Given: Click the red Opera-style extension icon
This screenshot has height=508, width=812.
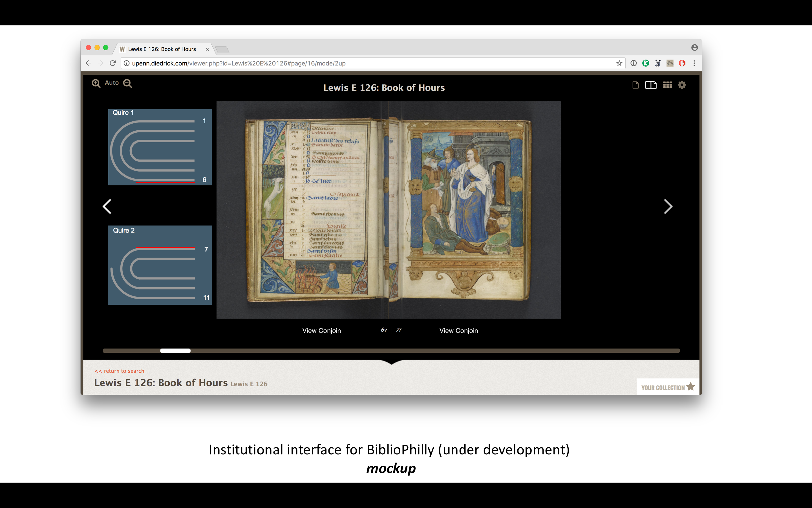Looking at the screenshot, I should [682, 63].
